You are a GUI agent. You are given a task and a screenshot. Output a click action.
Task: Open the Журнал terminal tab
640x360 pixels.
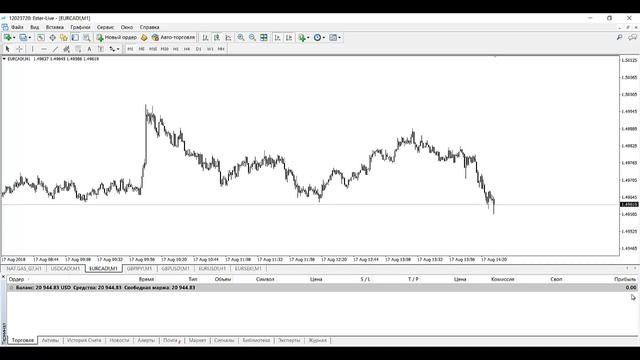click(x=318, y=340)
